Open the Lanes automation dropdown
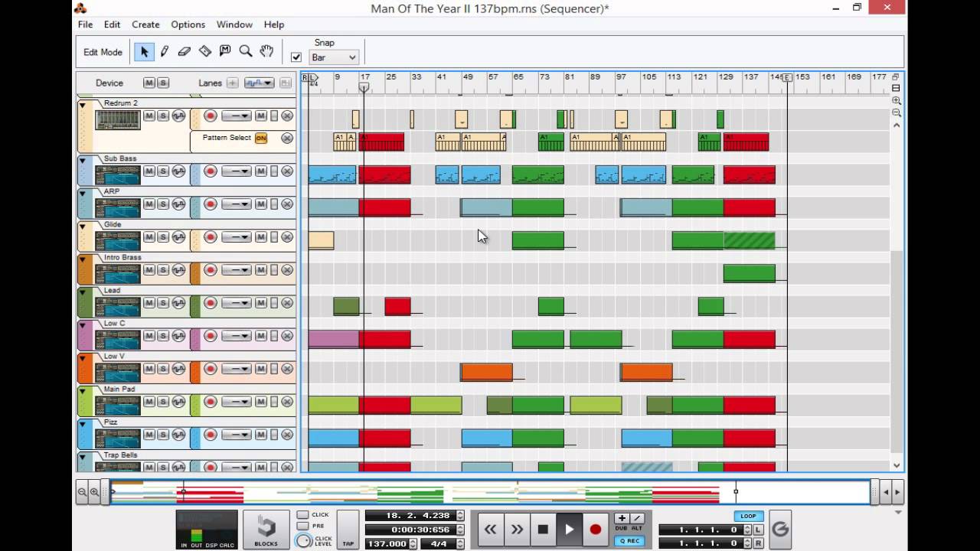980x551 pixels. pos(260,83)
